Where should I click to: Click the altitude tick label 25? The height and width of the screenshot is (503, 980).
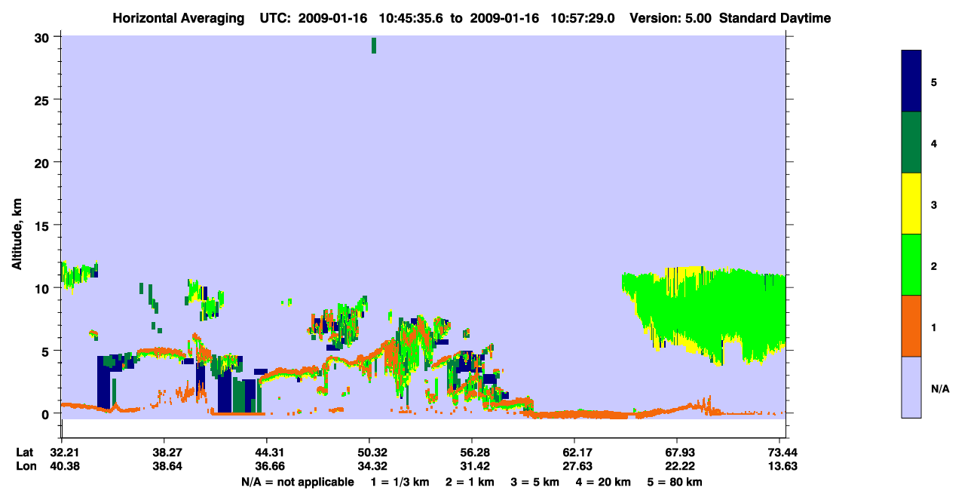coord(43,100)
